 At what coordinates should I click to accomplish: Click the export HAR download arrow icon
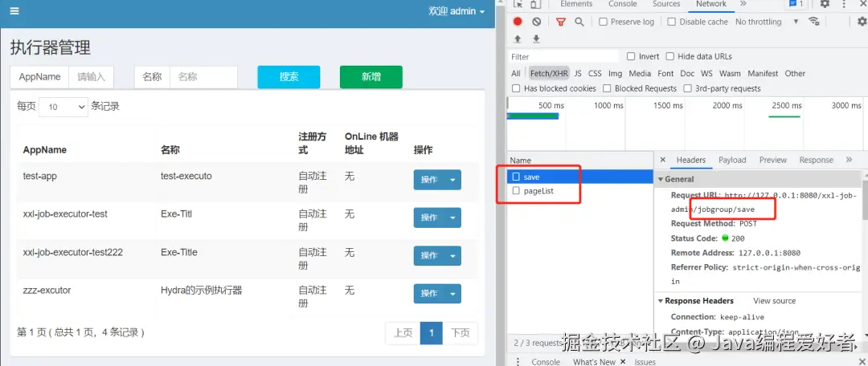[x=536, y=39]
